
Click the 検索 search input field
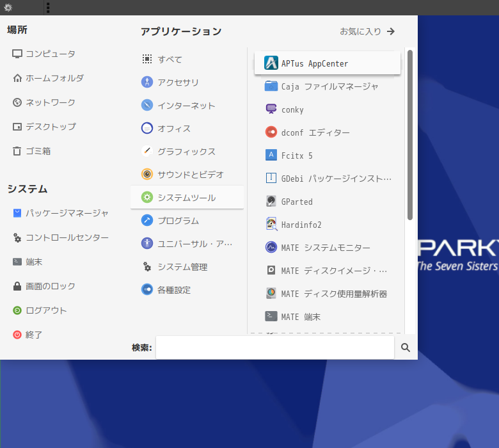click(x=275, y=348)
